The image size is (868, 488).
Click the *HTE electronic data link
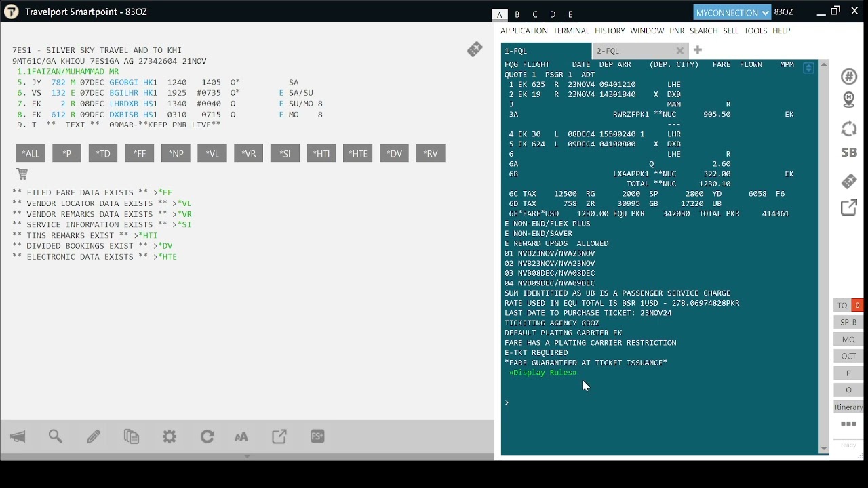[167, 257]
